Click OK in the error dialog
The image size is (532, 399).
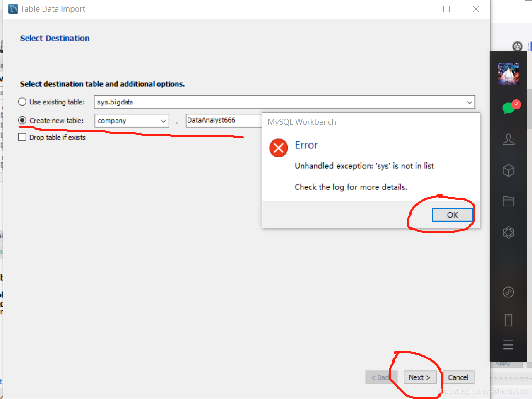click(x=452, y=215)
